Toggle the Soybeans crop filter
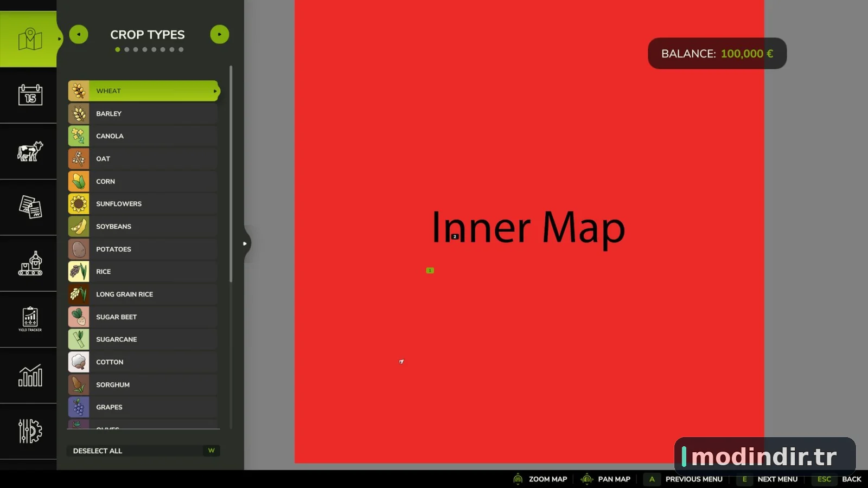868x488 pixels. coord(143,227)
